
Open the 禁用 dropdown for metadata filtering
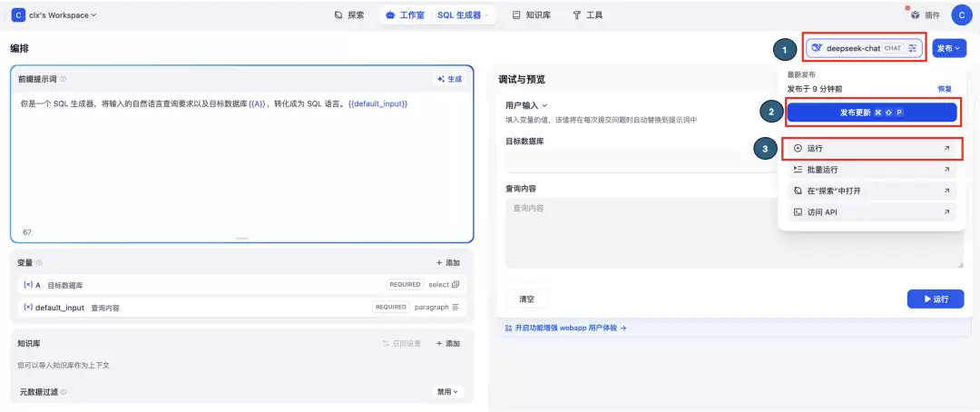click(x=447, y=392)
